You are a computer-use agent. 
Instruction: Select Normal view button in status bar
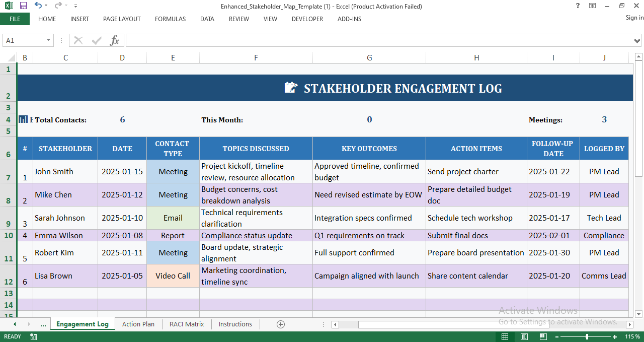[505, 336]
